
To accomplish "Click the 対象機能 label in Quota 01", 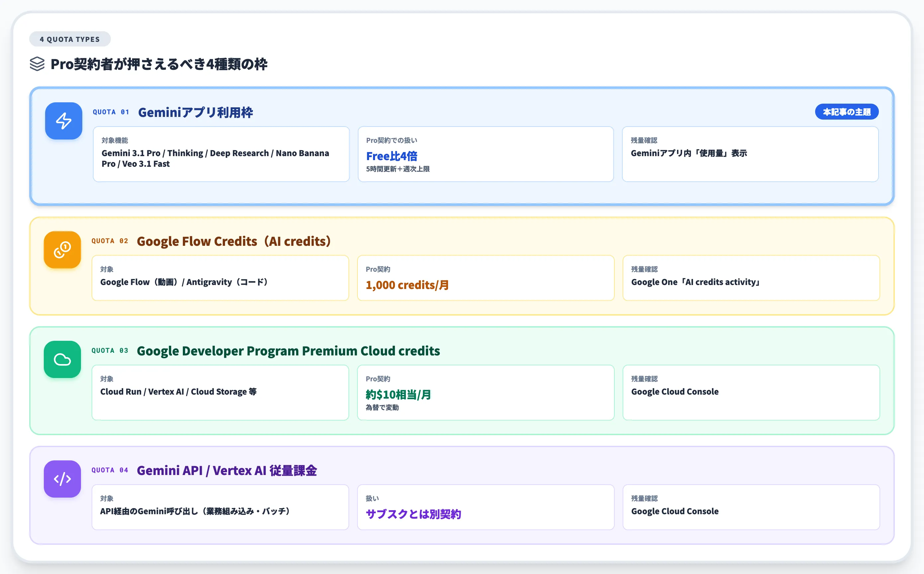I will pos(115,141).
